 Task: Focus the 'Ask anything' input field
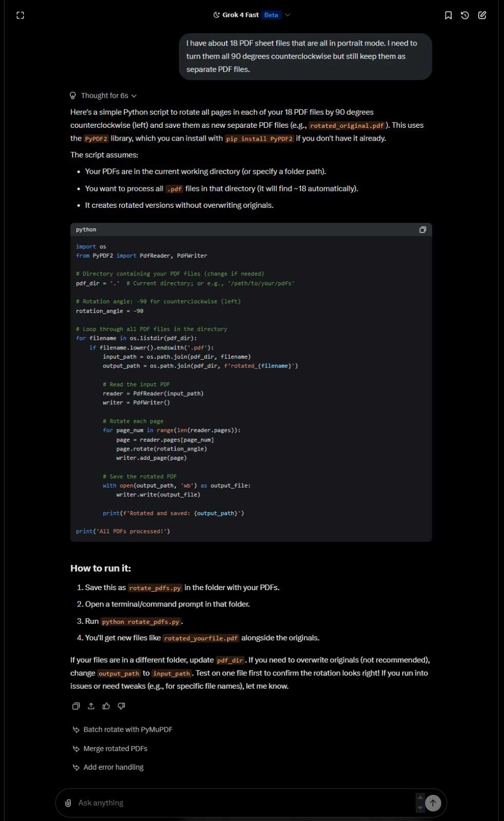pos(241,803)
